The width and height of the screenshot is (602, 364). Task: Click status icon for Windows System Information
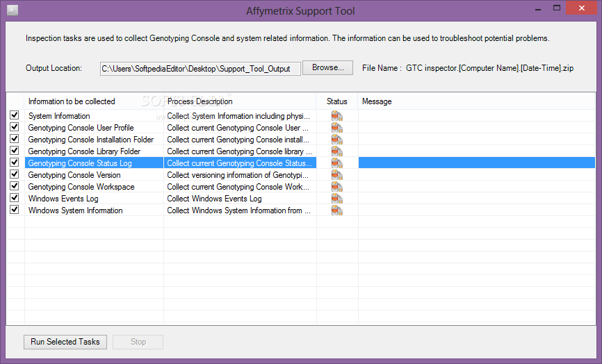pyautogui.click(x=336, y=210)
